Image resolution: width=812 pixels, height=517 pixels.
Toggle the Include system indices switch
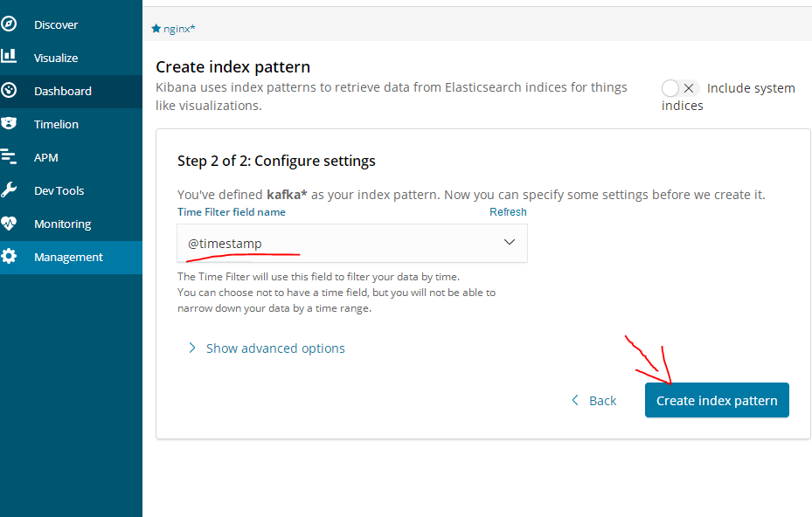pyautogui.click(x=680, y=88)
